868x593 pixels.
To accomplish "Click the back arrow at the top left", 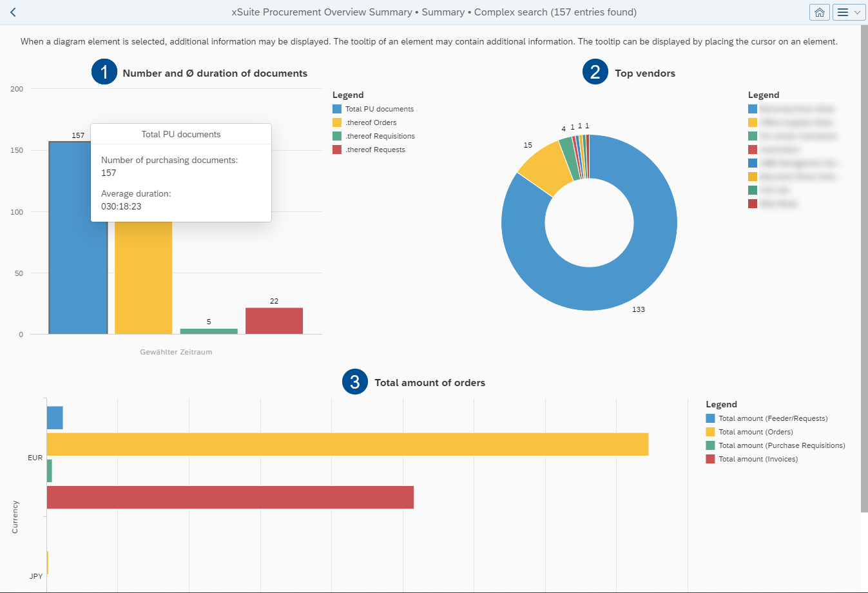I will (12, 12).
